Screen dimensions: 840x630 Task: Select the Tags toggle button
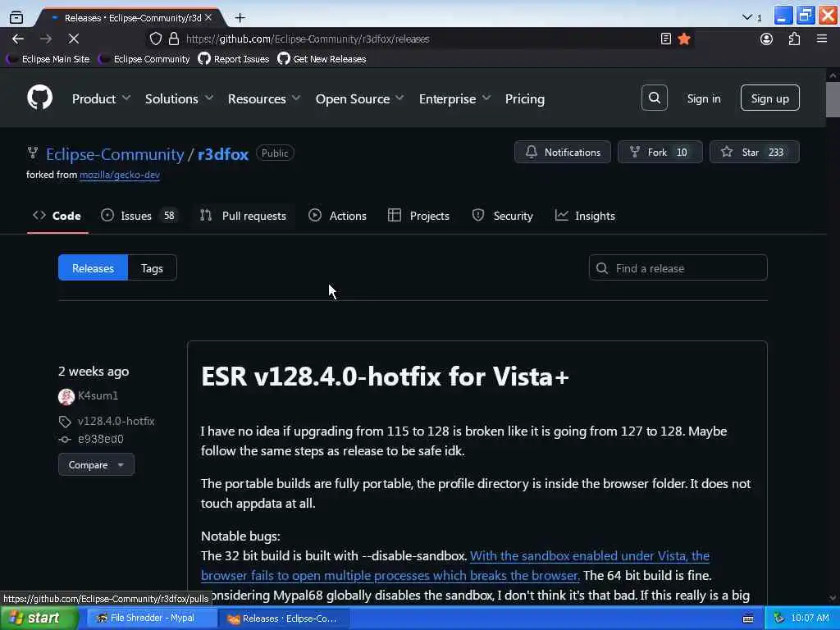click(x=152, y=268)
